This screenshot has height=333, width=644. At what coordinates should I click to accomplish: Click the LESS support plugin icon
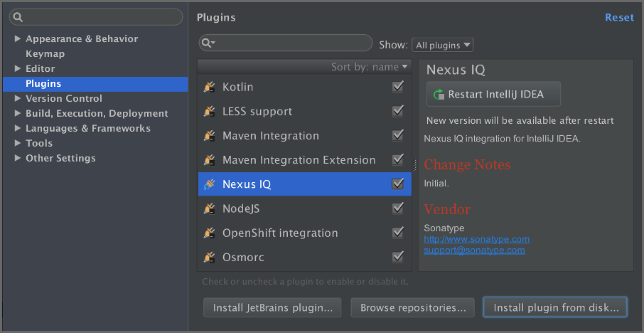(x=210, y=112)
